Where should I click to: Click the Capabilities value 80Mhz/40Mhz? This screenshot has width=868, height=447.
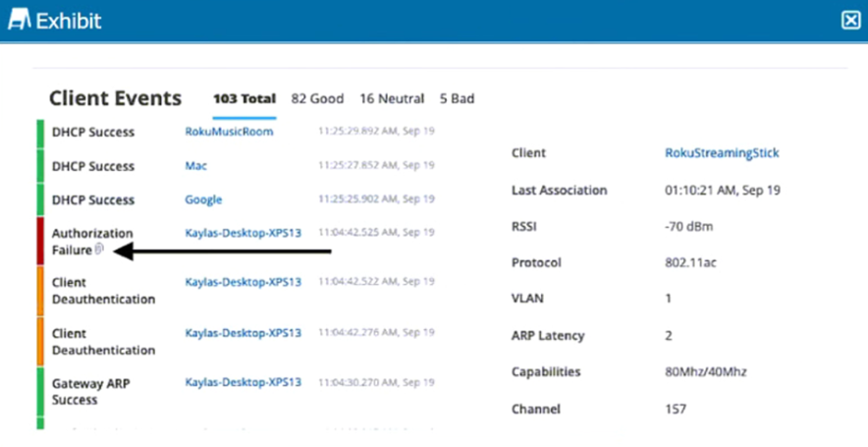(x=705, y=371)
